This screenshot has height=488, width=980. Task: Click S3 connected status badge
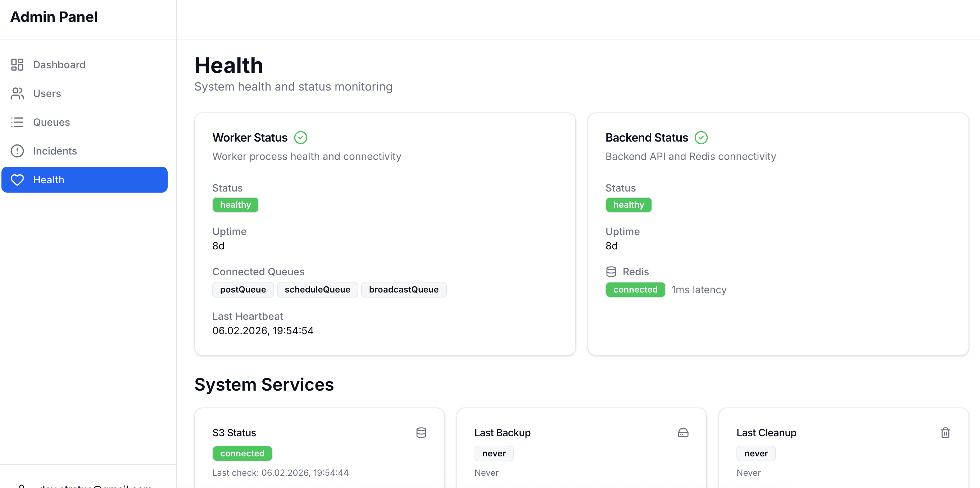click(x=242, y=454)
